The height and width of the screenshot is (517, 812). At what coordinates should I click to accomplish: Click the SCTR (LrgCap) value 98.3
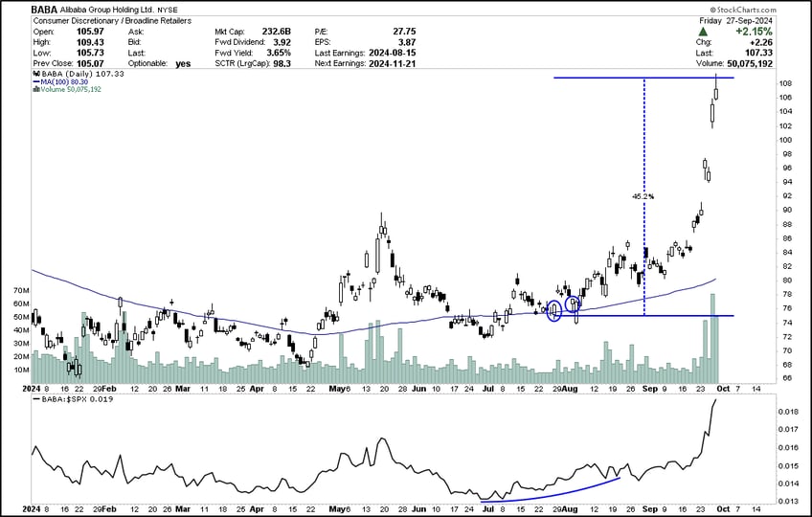coord(282,63)
